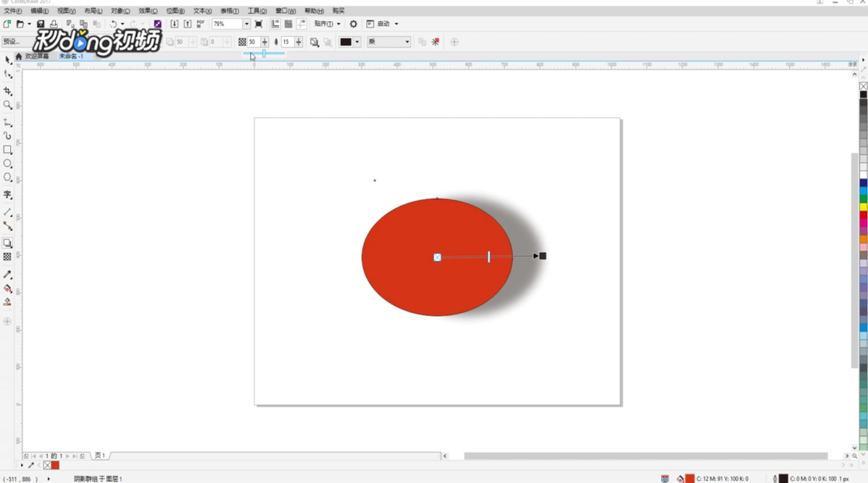Click the shadow opacity slider handle

click(x=264, y=54)
